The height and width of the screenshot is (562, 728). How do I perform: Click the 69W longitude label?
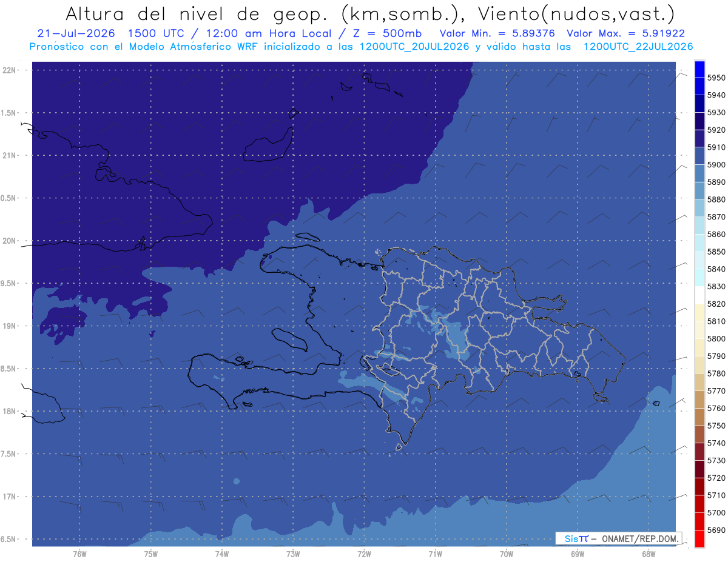(578, 554)
